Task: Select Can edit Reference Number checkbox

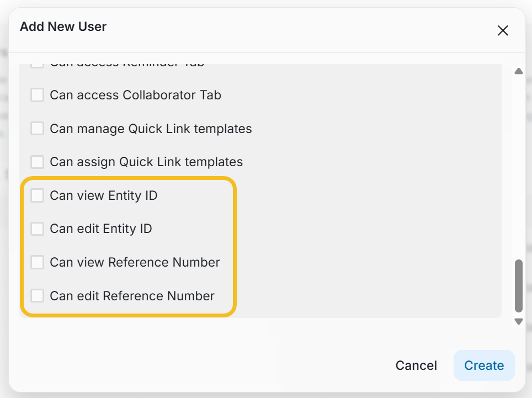Action: tap(38, 295)
